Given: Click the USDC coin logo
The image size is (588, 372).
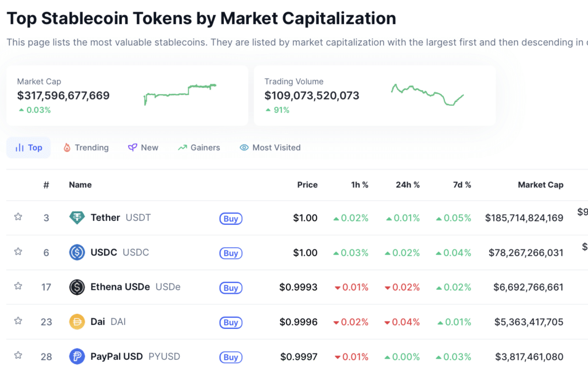Looking at the screenshot, I should click(x=77, y=252).
